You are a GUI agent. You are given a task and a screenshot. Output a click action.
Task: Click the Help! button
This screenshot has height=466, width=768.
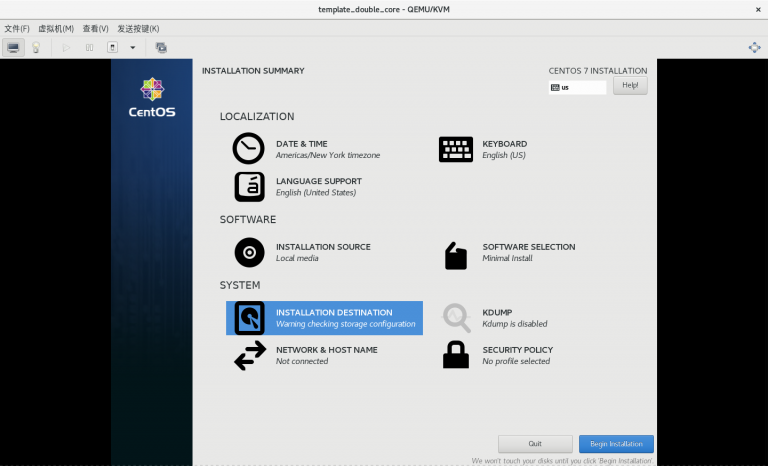coord(630,85)
